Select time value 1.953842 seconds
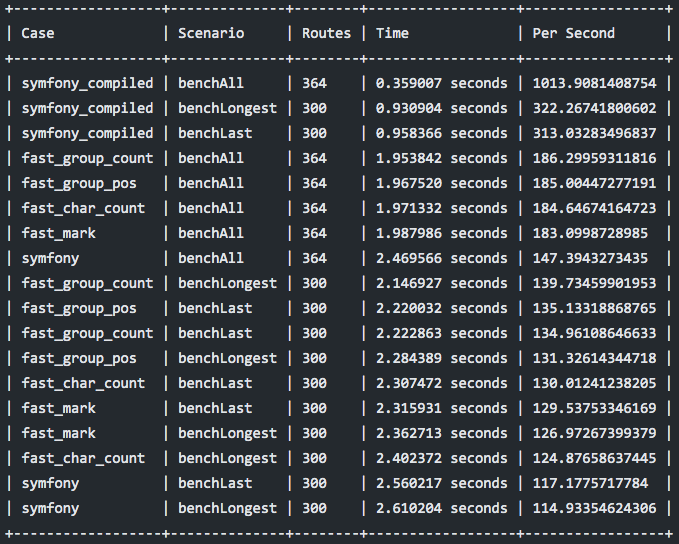This screenshot has width=679, height=544. click(x=442, y=158)
